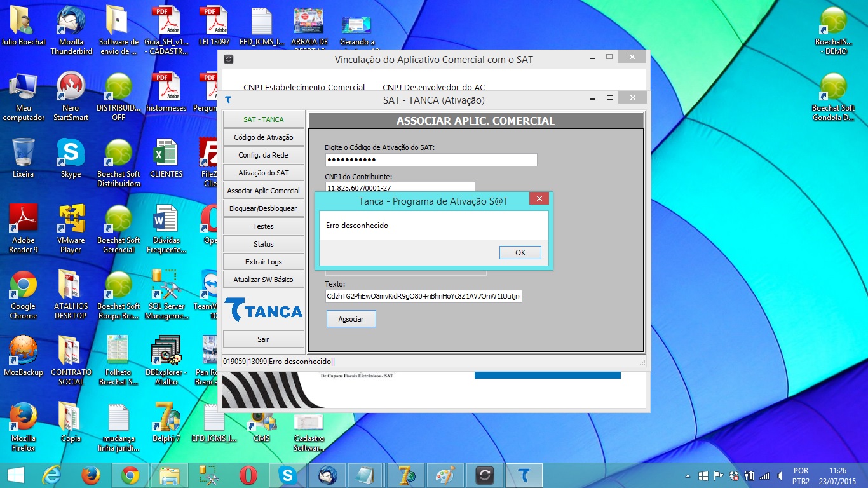
Task: Launch Internet Explorer from taskbar
Action: [51, 475]
